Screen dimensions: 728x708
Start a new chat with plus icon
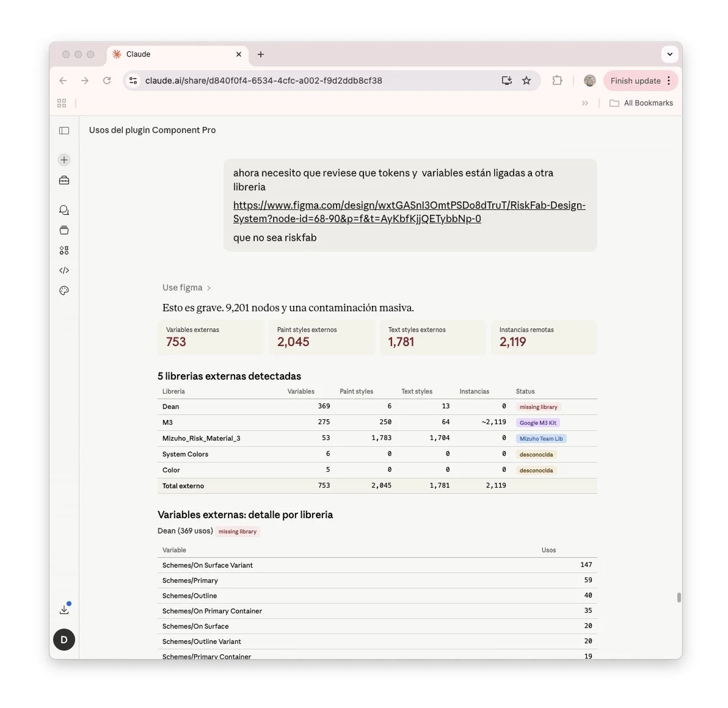click(x=64, y=160)
